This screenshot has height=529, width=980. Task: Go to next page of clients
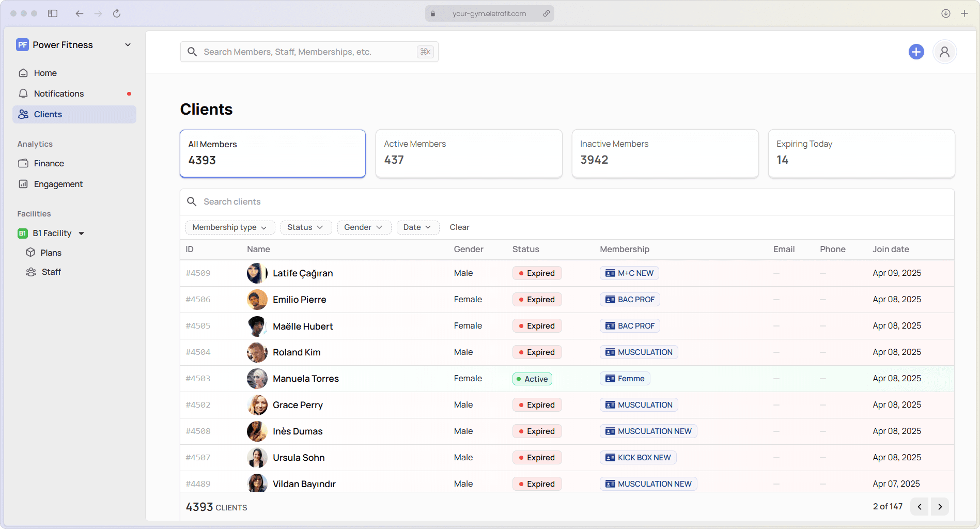[940, 507]
